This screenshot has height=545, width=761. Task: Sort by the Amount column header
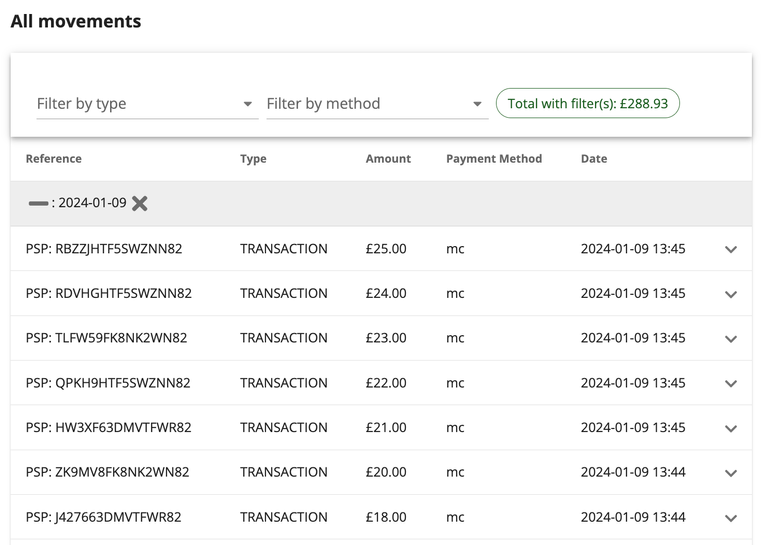[388, 159]
